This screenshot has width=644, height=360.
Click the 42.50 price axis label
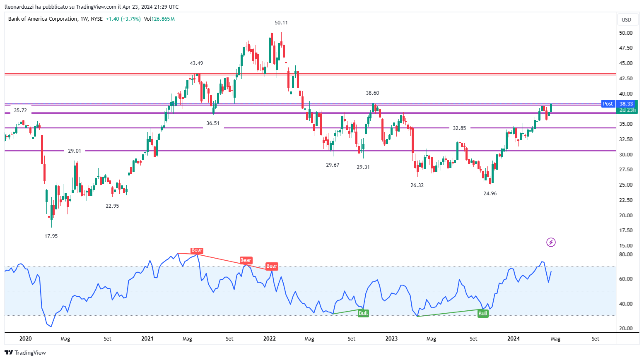626,78
